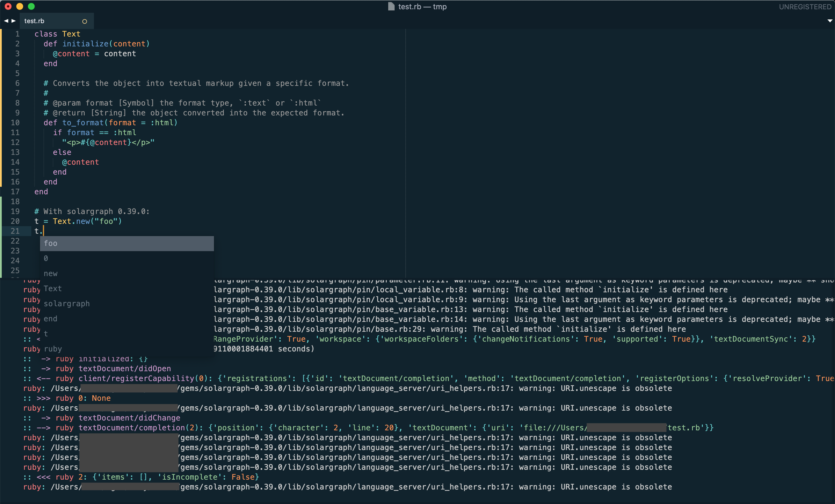The width and height of the screenshot is (835, 504).
Task: Click the UNREGISTERED label in title bar
Action: pyautogui.click(x=805, y=7)
